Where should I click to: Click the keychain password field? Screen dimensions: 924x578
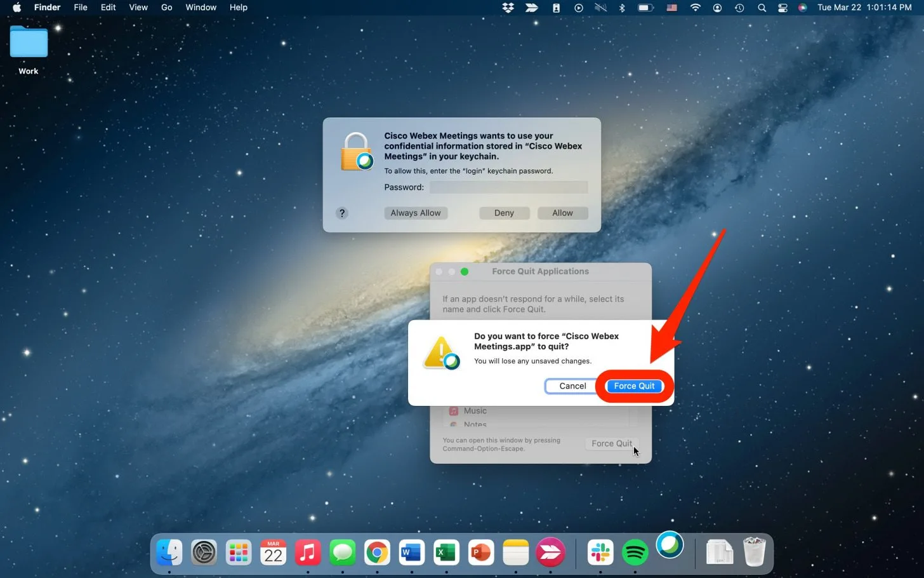click(508, 187)
